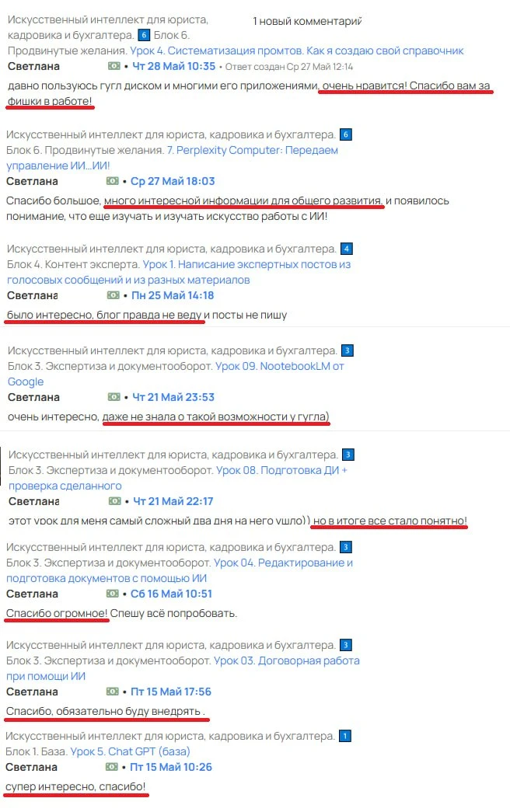The image size is (517, 812).
Task: Click the money icon beside Чт 21 Май 23:53
Action: coord(114,397)
